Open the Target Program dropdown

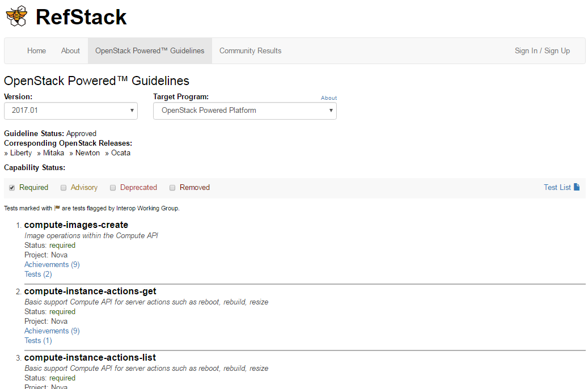tap(245, 111)
